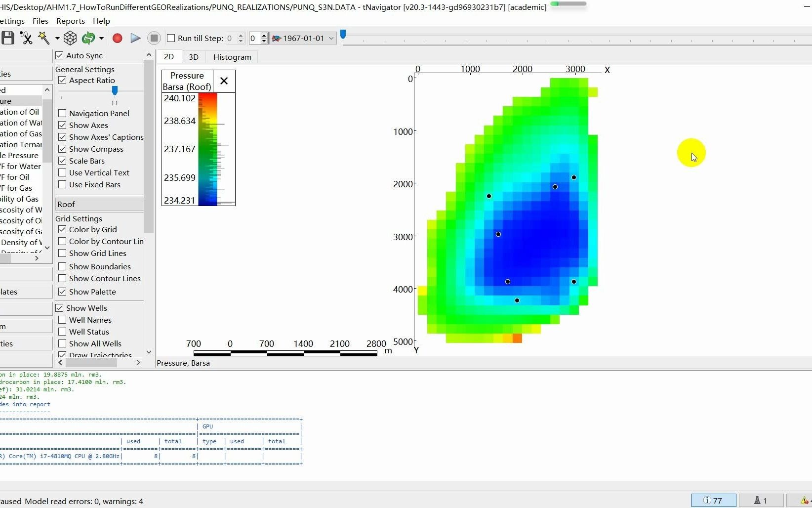
Task: Toggle the Show Axes checkbox
Action: (x=62, y=125)
